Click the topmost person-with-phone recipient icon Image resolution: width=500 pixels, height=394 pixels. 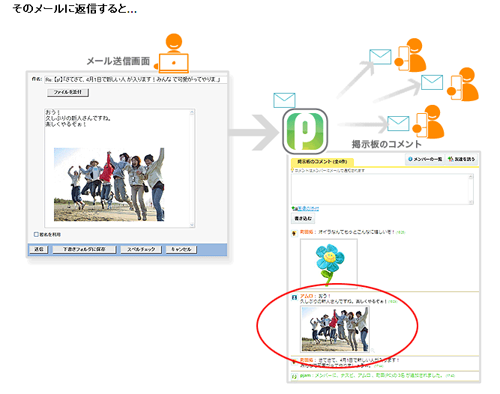tap(410, 55)
